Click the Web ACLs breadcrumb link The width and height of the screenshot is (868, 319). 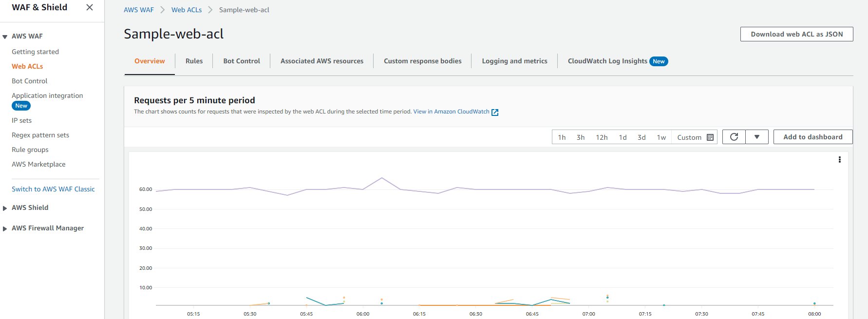[x=186, y=10]
